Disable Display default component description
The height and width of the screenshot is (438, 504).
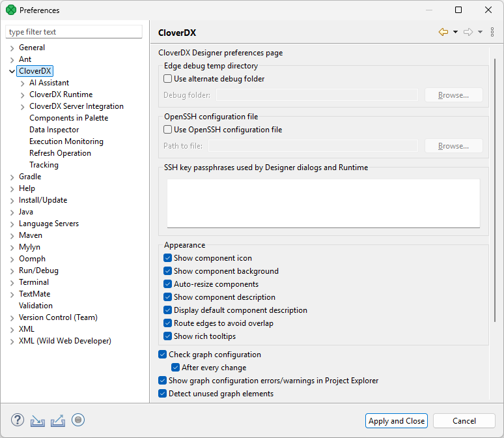pyautogui.click(x=167, y=310)
